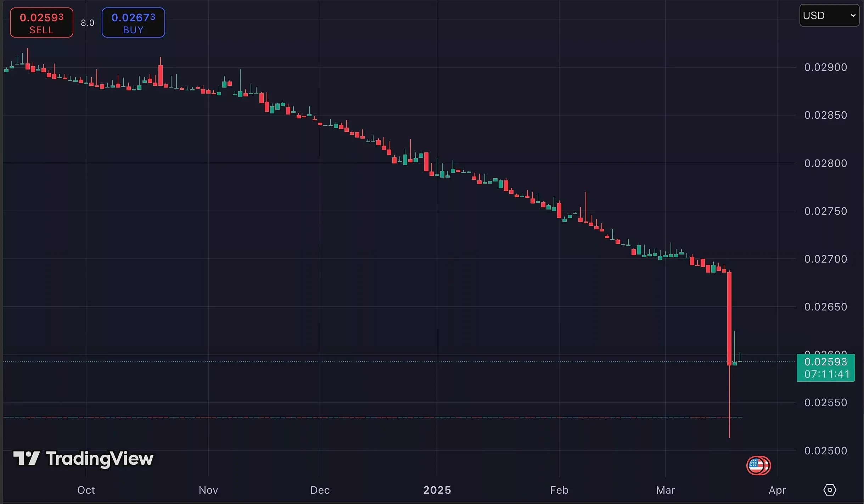Click the US flag economic event icon
The height and width of the screenshot is (504, 864).
[x=756, y=466]
